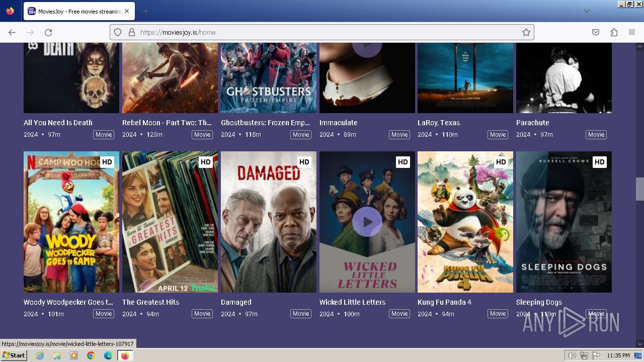Open the Woody Woodpecker Goes to Camp poster

pos(71,222)
